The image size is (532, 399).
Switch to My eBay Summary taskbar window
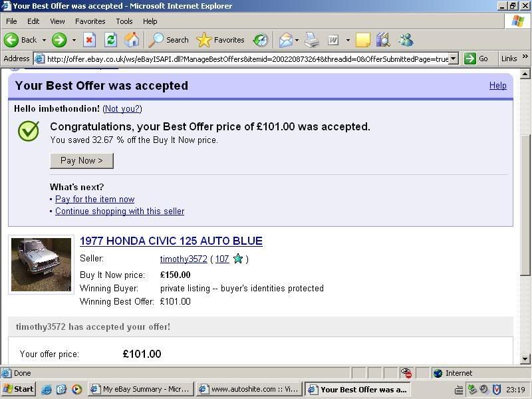pos(140,390)
